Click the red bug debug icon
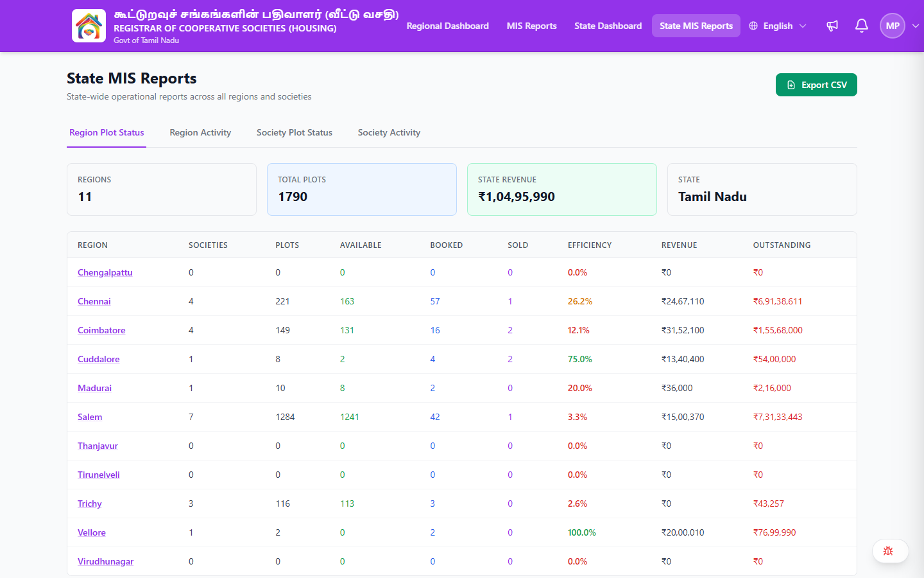 pyautogui.click(x=888, y=551)
